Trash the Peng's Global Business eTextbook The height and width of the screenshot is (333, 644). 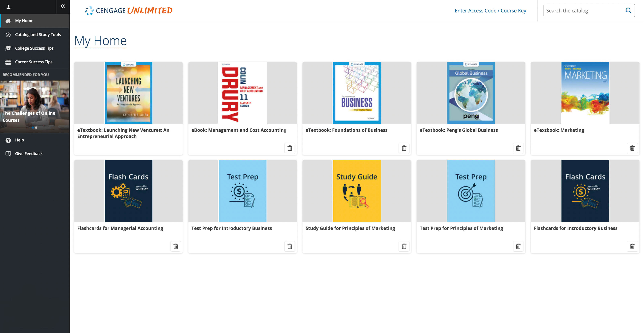pyautogui.click(x=518, y=148)
